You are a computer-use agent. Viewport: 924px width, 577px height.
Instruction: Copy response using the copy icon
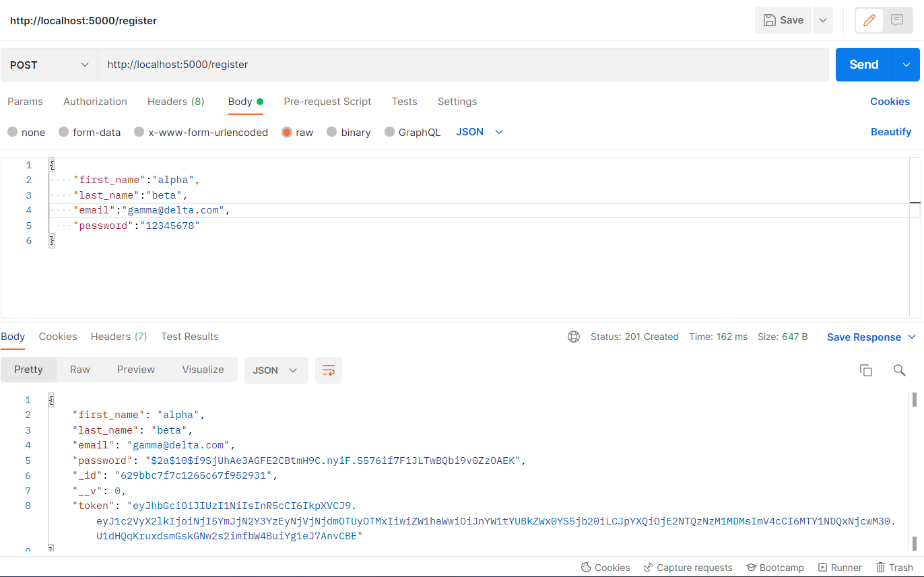coord(866,370)
